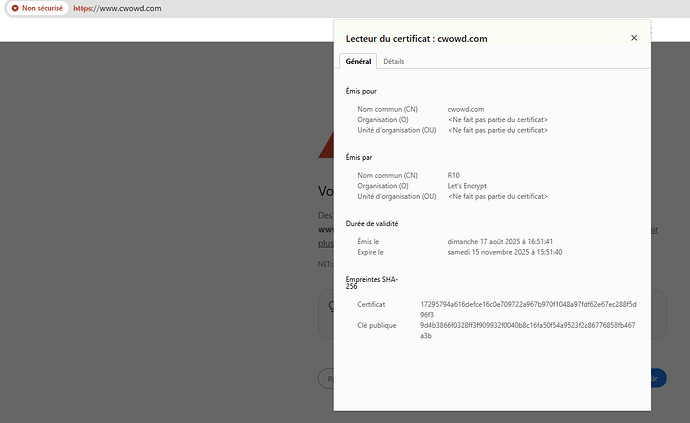Image resolution: width=690 pixels, height=423 pixels.
Task: Click the red Non sécurisé warning icon
Action: [15, 8]
